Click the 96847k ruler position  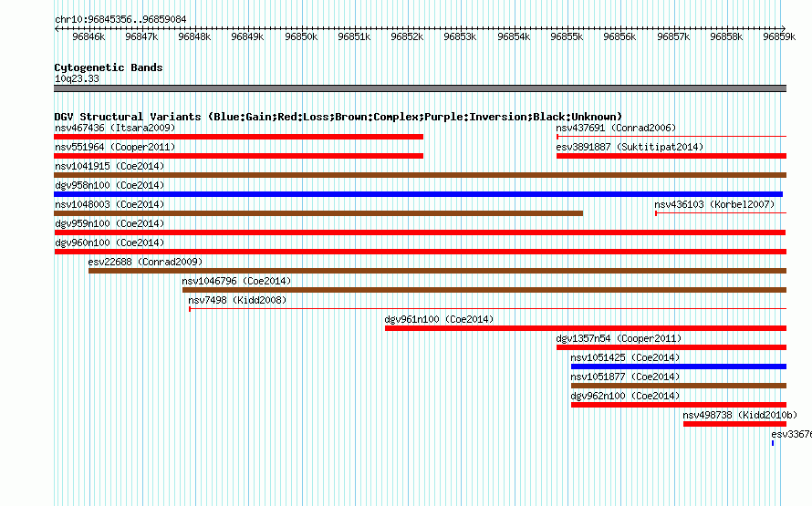[x=142, y=36]
